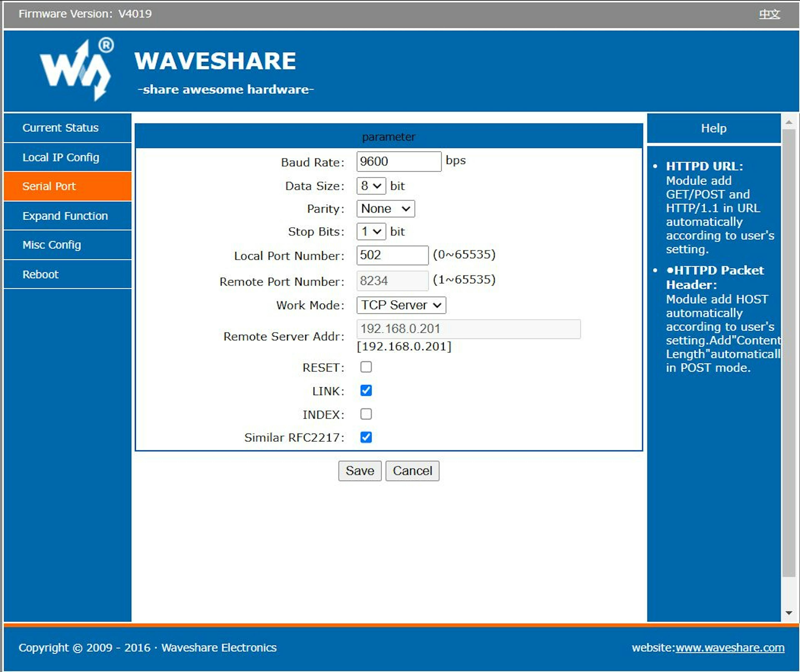Image resolution: width=800 pixels, height=672 pixels.
Task: Enable the RESET checkbox
Action: pyautogui.click(x=366, y=367)
